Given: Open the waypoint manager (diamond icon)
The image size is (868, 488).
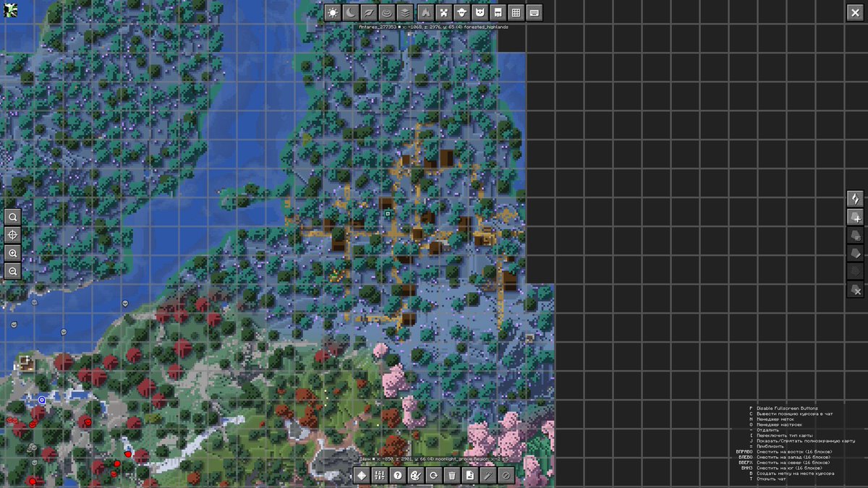Looking at the screenshot, I should tap(362, 475).
